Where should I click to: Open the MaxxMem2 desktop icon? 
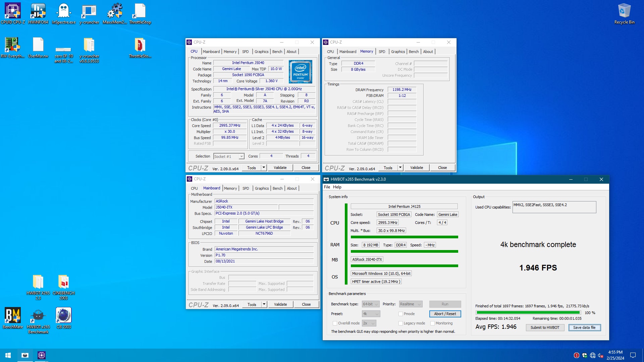[x=115, y=13]
